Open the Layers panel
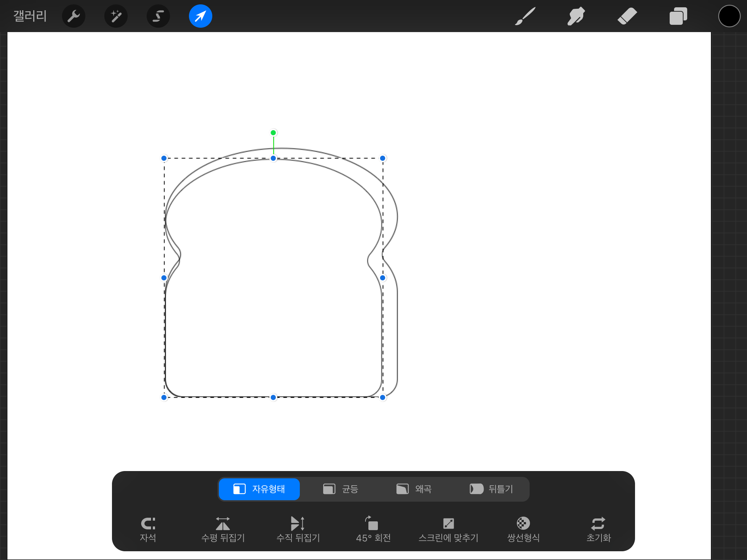 coord(678,16)
